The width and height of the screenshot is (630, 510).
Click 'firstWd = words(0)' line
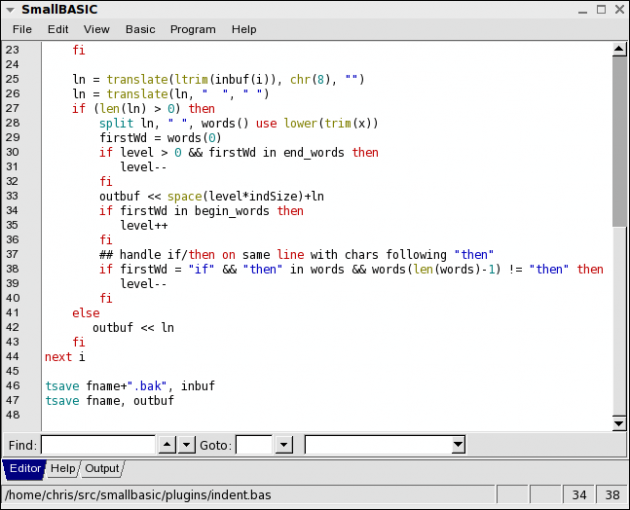click(x=160, y=138)
